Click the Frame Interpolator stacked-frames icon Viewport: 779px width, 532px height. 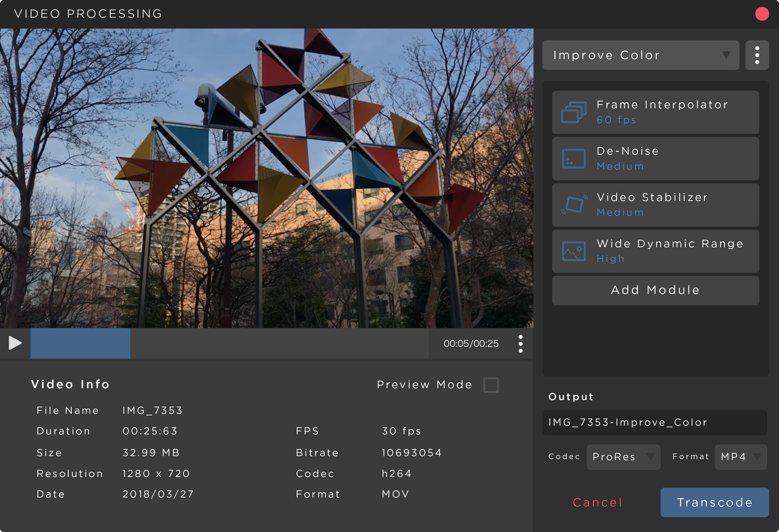pyautogui.click(x=574, y=112)
